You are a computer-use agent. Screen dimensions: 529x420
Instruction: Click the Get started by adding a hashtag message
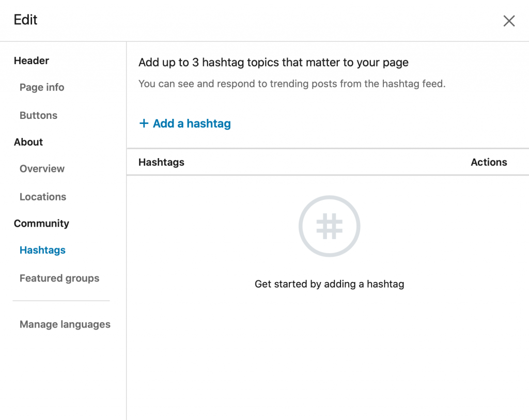click(329, 284)
